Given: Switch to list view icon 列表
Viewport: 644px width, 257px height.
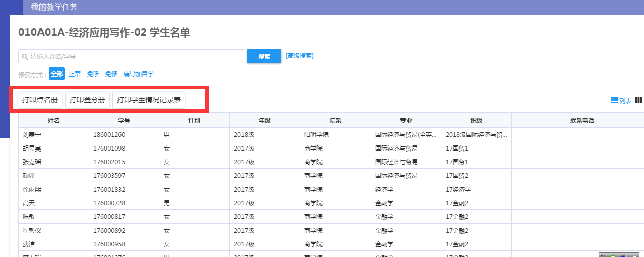Looking at the screenshot, I should pyautogui.click(x=621, y=101).
